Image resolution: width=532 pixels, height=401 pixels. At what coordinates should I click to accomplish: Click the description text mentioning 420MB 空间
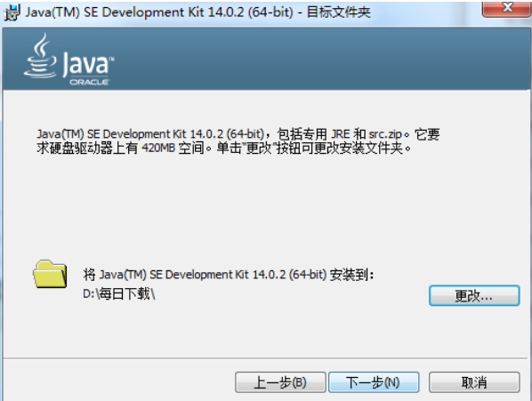[x=238, y=141]
